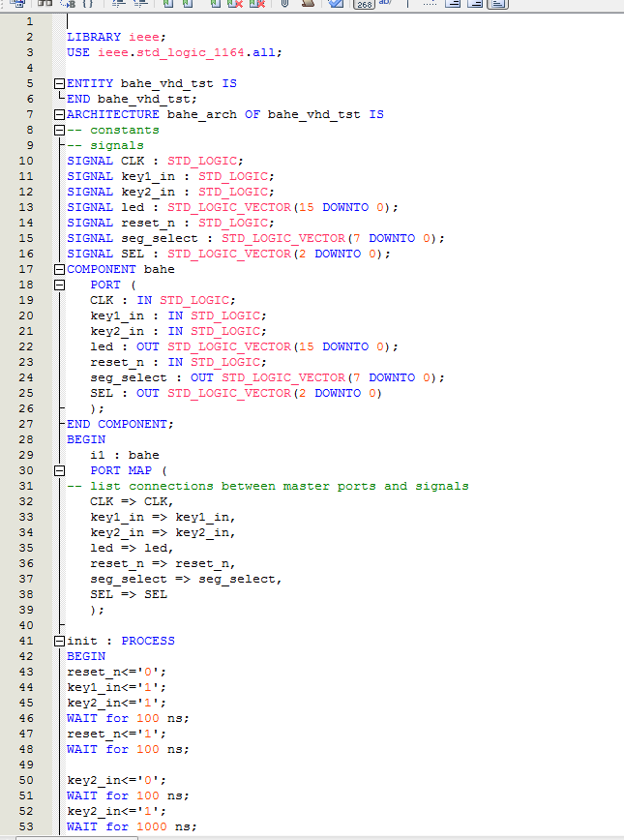This screenshot has height=840, width=624.
Task: Collapse the PORT MAP ( fold
Action: [59, 471]
